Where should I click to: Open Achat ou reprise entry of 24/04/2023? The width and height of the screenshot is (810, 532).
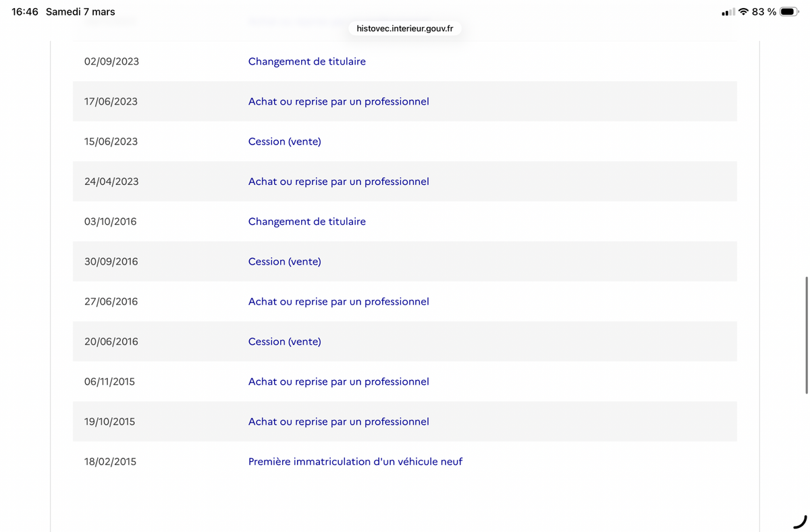[339, 181]
